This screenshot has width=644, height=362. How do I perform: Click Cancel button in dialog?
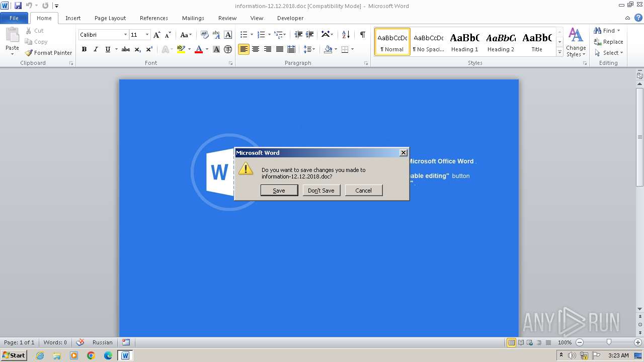click(x=364, y=191)
